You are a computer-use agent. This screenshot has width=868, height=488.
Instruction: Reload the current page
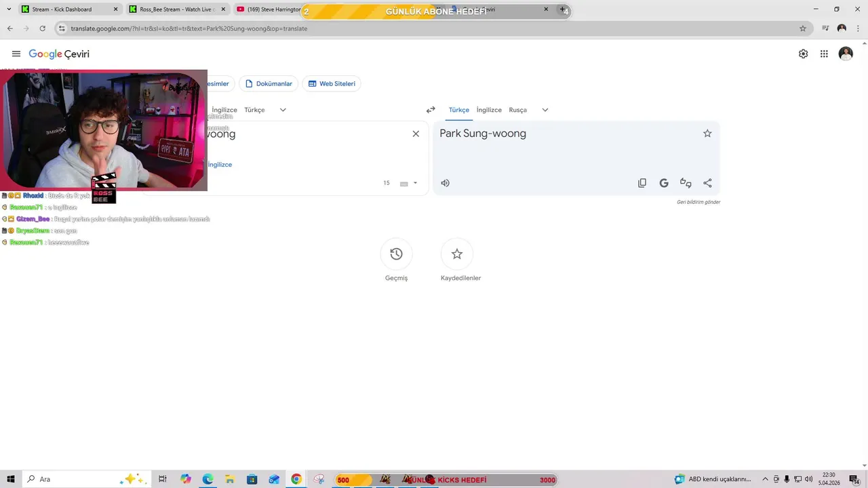coord(42,28)
